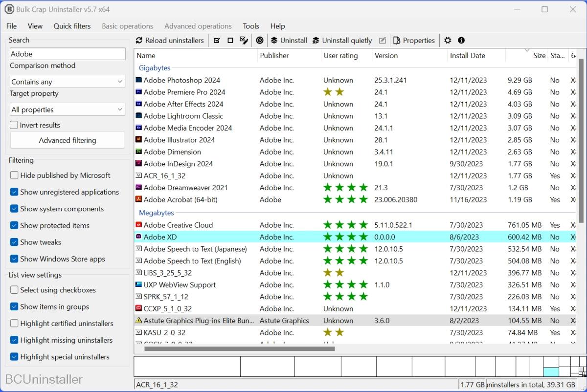587x392 pixels.
Task: Click the deselect-all empty box toolbar icon
Action: (x=230, y=41)
